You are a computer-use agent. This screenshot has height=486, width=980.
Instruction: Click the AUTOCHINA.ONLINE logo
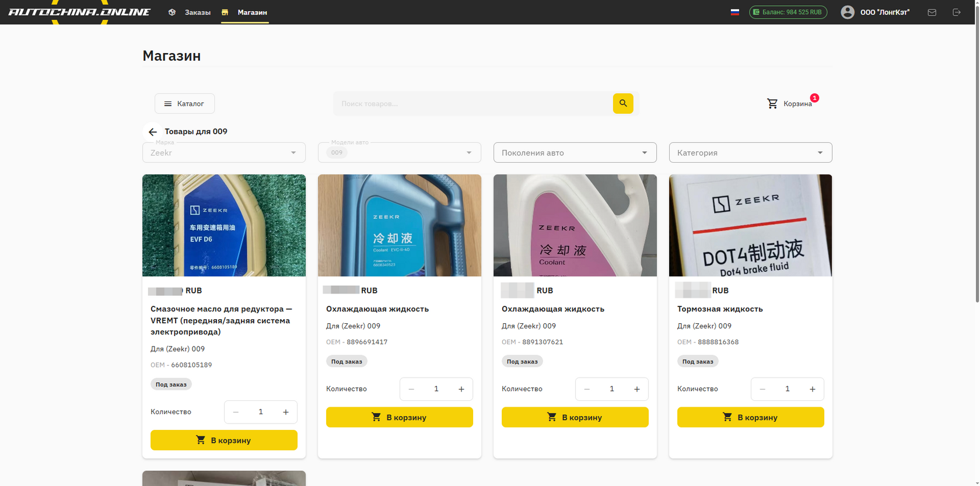click(x=79, y=12)
